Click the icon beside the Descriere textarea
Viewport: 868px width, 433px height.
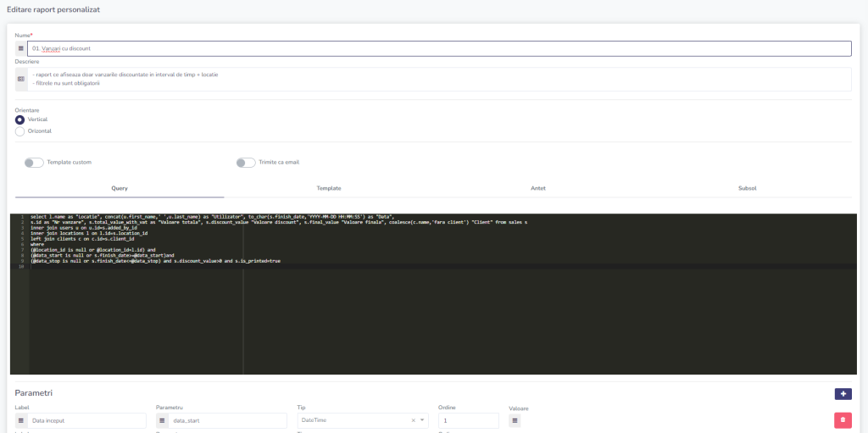click(21, 79)
